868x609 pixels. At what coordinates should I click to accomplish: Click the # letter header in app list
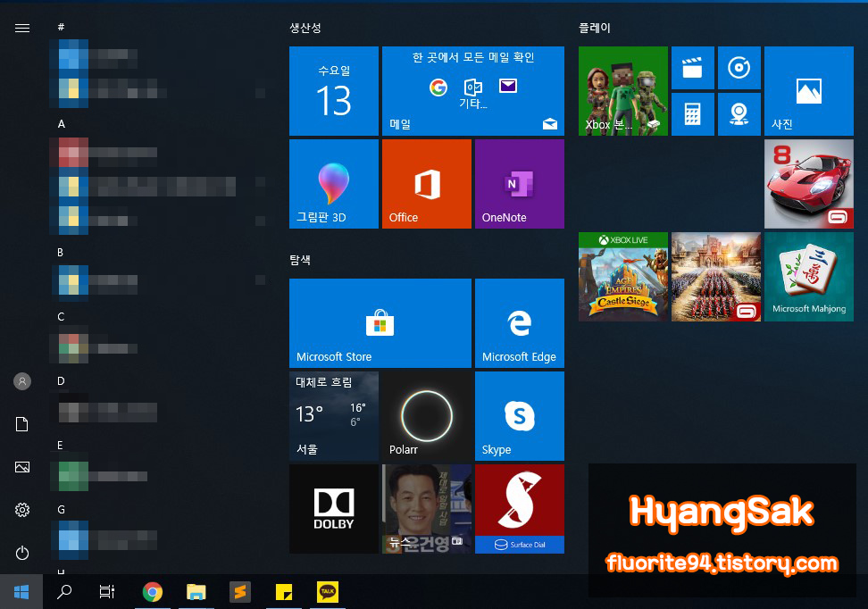coord(61,27)
